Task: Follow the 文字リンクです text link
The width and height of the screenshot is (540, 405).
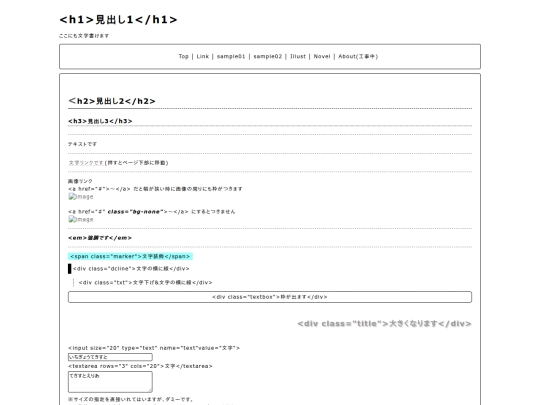Action: (x=86, y=163)
